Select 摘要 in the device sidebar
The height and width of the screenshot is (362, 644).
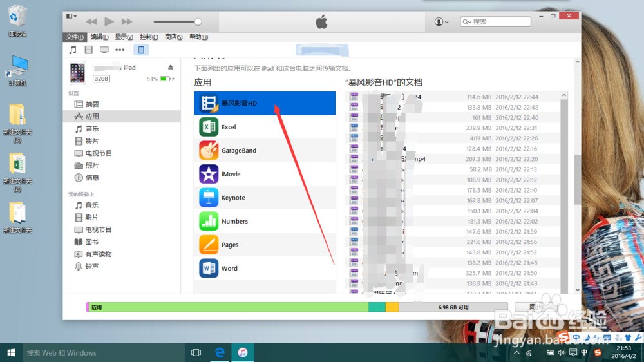[x=92, y=104]
